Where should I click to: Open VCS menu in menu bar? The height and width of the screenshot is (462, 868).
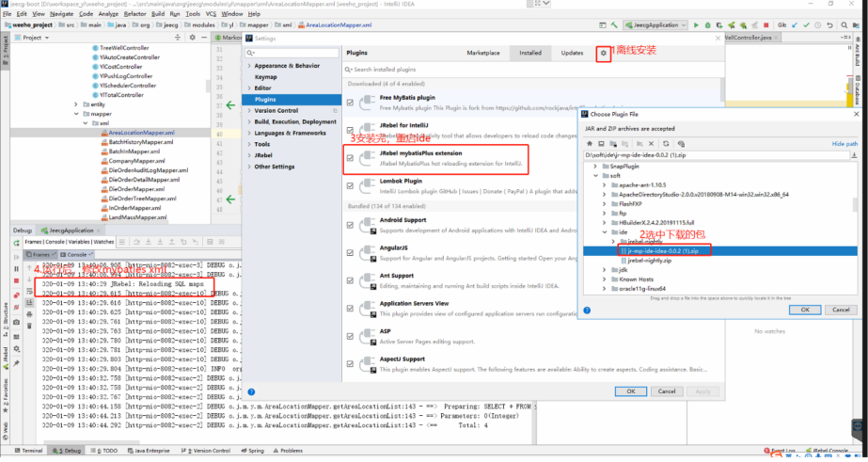coord(211,14)
